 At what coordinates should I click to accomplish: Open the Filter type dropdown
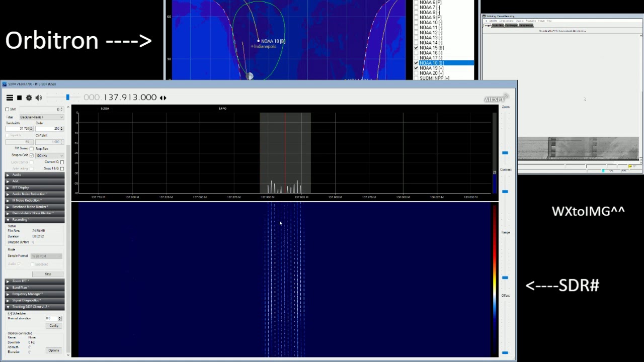tap(42, 117)
